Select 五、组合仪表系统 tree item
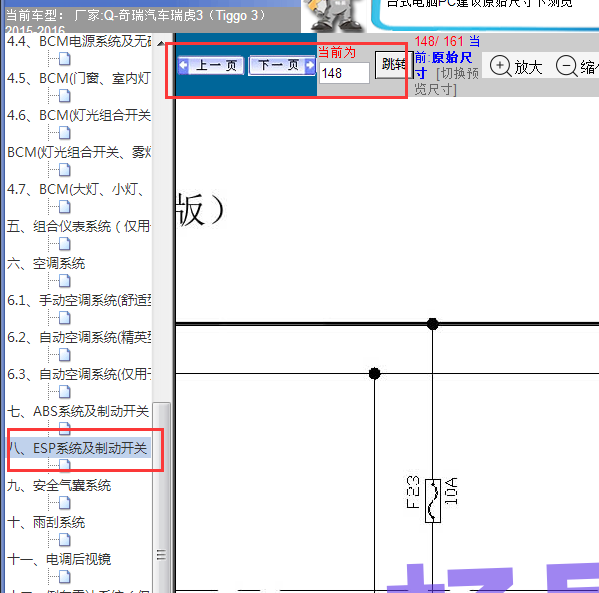Image resolution: width=599 pixels, height=593 pixels. pyautogui.click(x=79, y=226)
